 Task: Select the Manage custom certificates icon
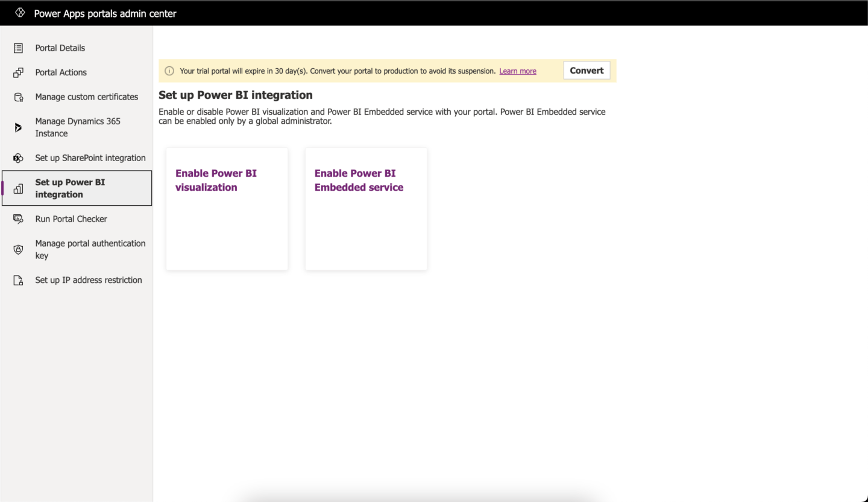coord(18,97)
